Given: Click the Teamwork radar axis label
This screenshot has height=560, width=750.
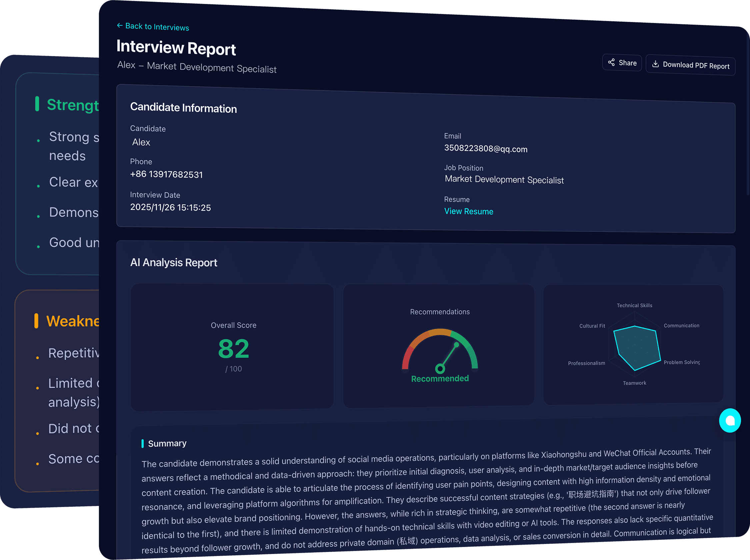Looking at the screenshot, I should (634, 383).
